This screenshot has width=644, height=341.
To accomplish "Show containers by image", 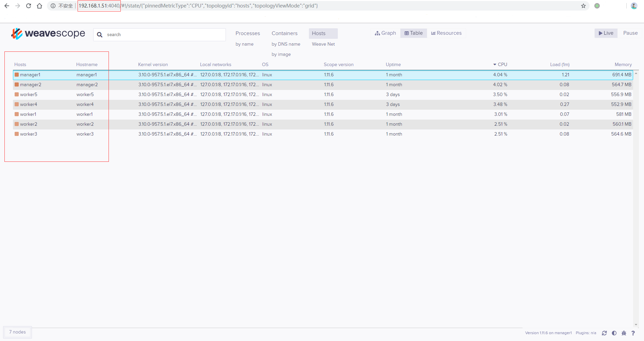I will tap(281, 55).
